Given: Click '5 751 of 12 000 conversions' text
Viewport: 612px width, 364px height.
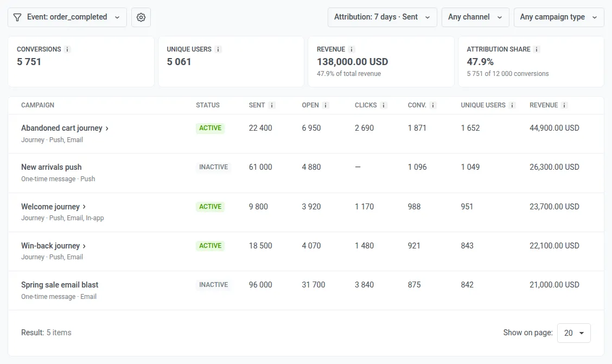Looking at the screenshot, I should click(508, 73).
